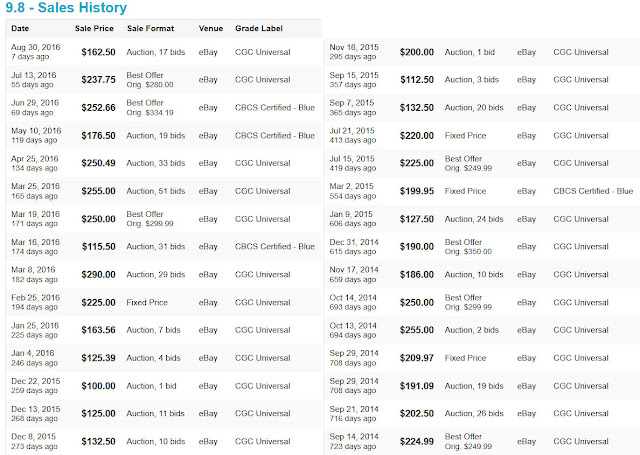Image resolution: width=640 pixels, height=455 pixels.
Task: Click the Feb 25, 2016 Fixed Price entry
Action: [x=147, y=302]
